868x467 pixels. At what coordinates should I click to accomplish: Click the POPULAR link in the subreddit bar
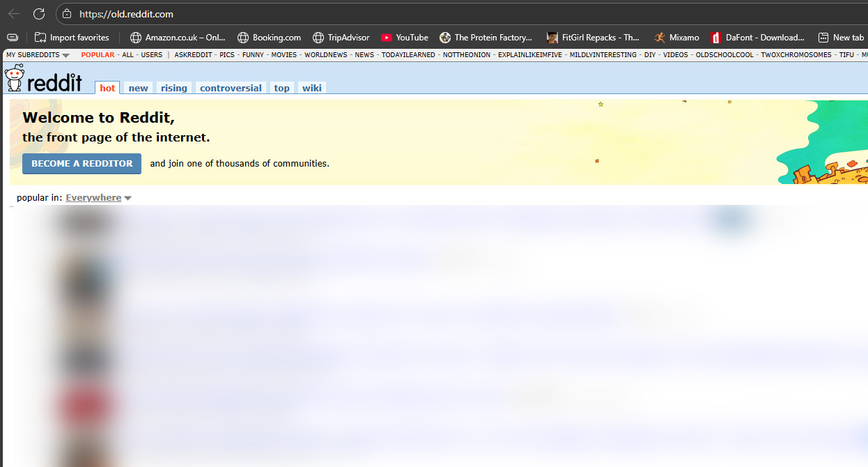pyautogui.click(x=98, y=55)
